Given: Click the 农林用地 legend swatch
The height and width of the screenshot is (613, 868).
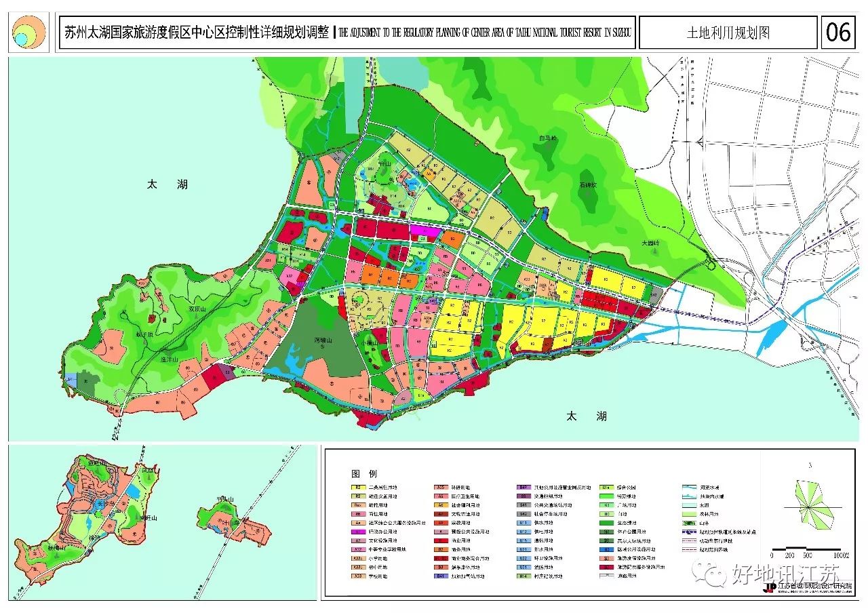Looking at the screenshot, I should pyautogui.click(x=689, y=514).
